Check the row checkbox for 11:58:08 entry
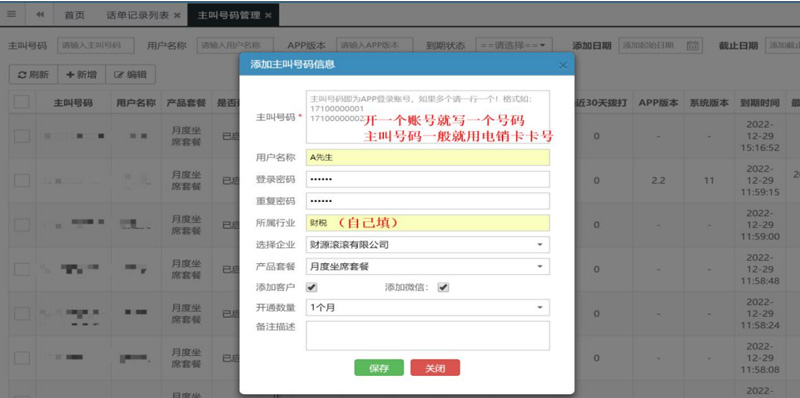Image resolution: width=800 pixels, height=398 pixels. pos(21,358)
